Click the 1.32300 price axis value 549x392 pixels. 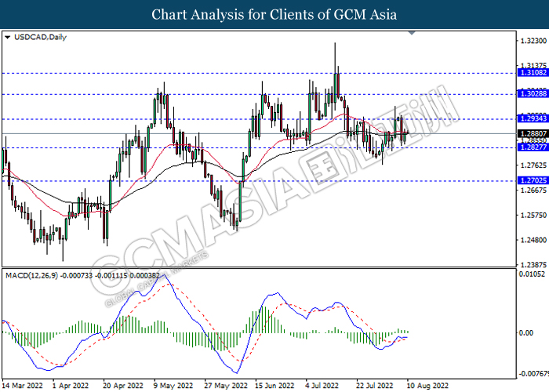533,41
